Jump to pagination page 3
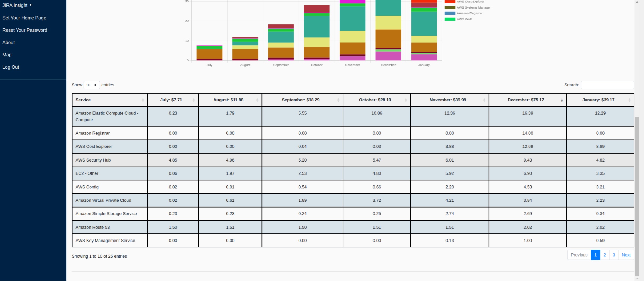The height and width of the screenshot is (281, 644). pos(614,255)
